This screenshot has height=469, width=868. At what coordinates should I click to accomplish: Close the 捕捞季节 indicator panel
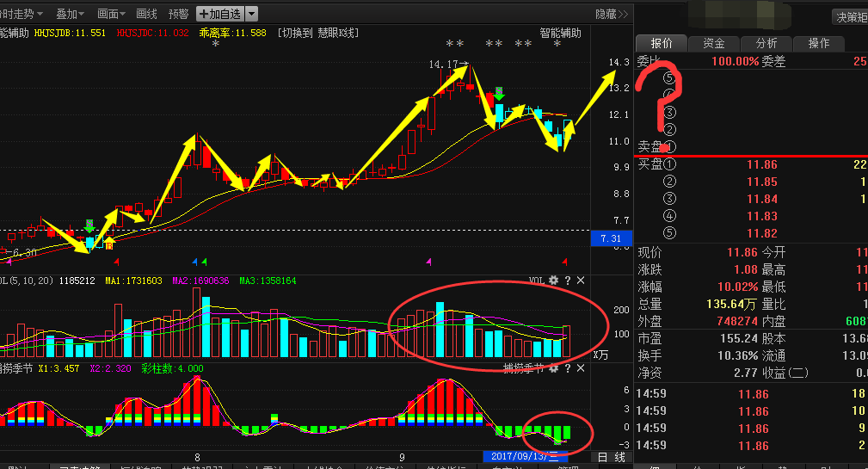(581, 368)
